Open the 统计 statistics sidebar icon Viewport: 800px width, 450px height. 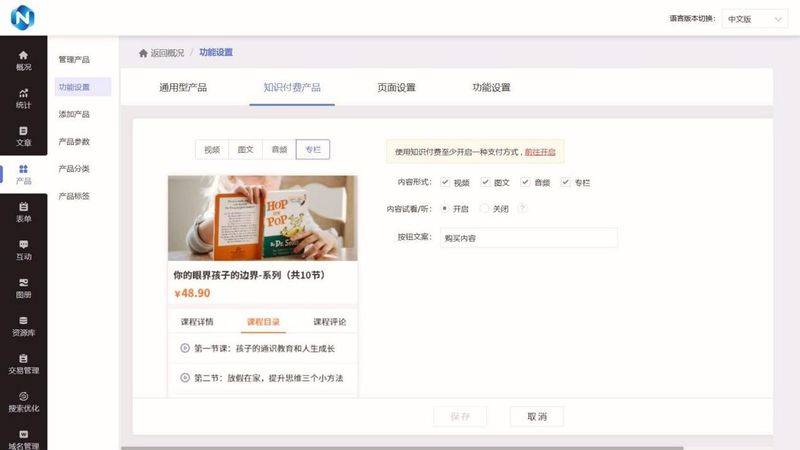pyautogui.click(x=23, y=98)
